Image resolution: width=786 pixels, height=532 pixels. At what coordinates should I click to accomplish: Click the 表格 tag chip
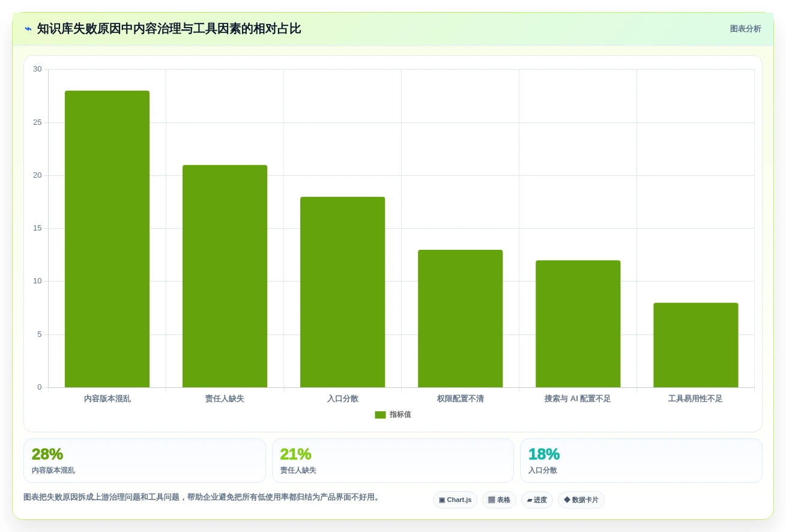click(499, 500)
